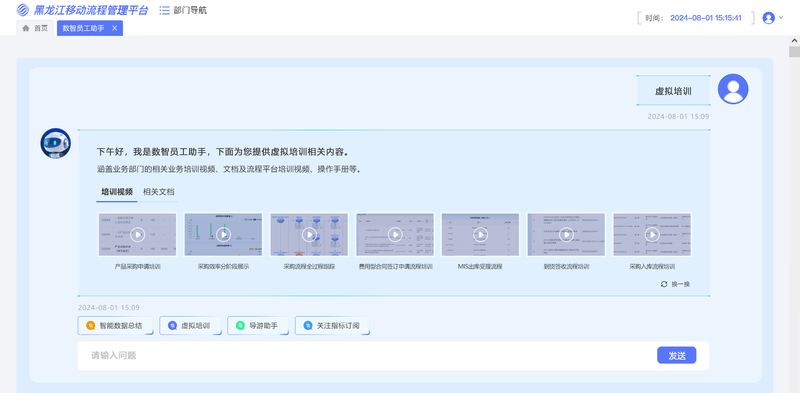Expand the user account dropdown arrow

[x=781, y=18]
